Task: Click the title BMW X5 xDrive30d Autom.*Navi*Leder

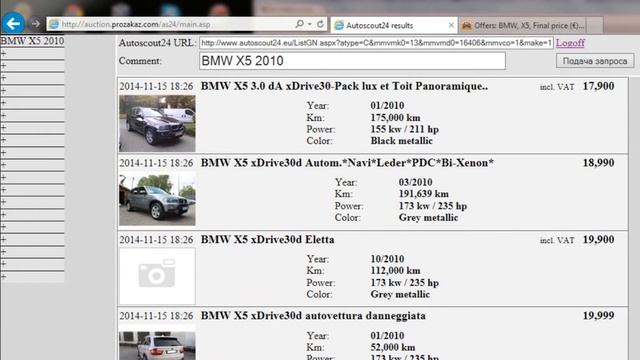Action: coord(347,163)
